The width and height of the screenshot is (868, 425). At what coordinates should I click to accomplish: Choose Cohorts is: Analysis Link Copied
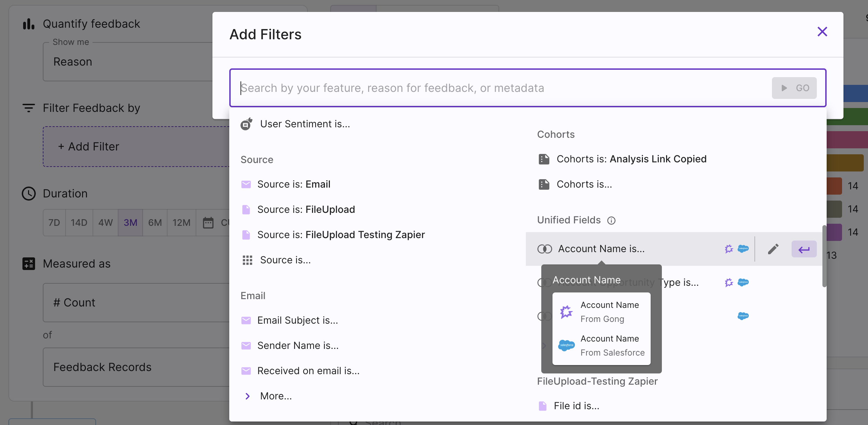(631, 159)
